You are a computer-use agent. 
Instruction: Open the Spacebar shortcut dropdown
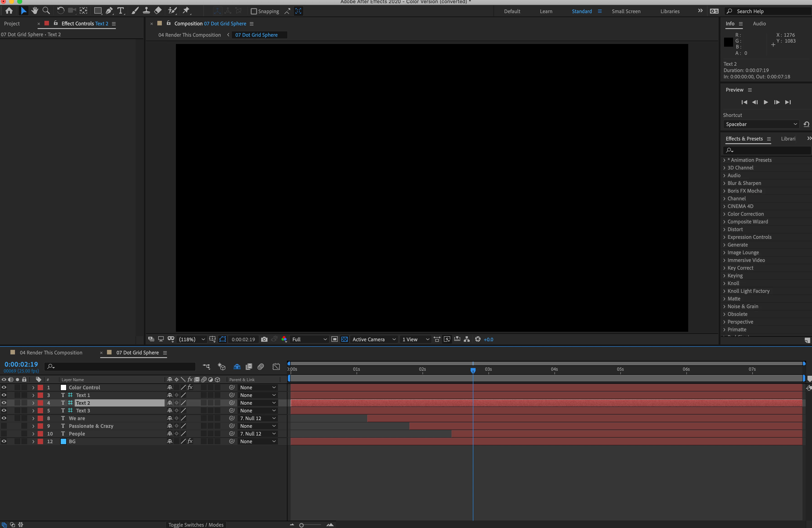click(x=761, y=124)
